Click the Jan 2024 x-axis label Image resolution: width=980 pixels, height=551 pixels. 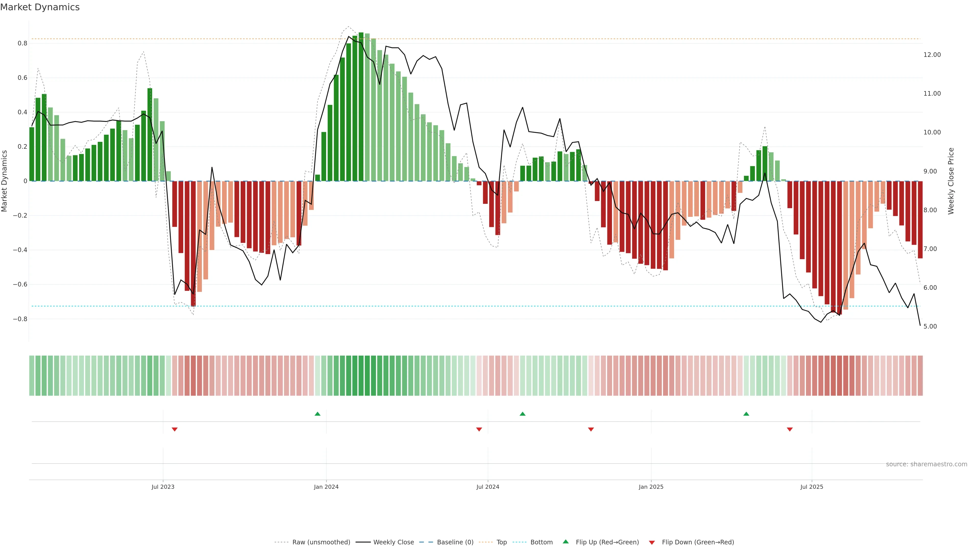click(x=326, y=487)
